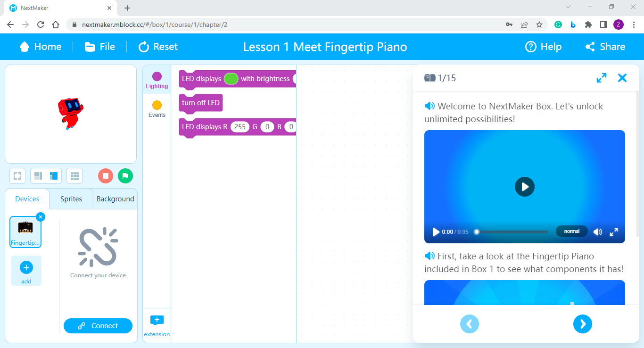Click the browser back button
Screen dimensions: 644x348
coord(10,25)
